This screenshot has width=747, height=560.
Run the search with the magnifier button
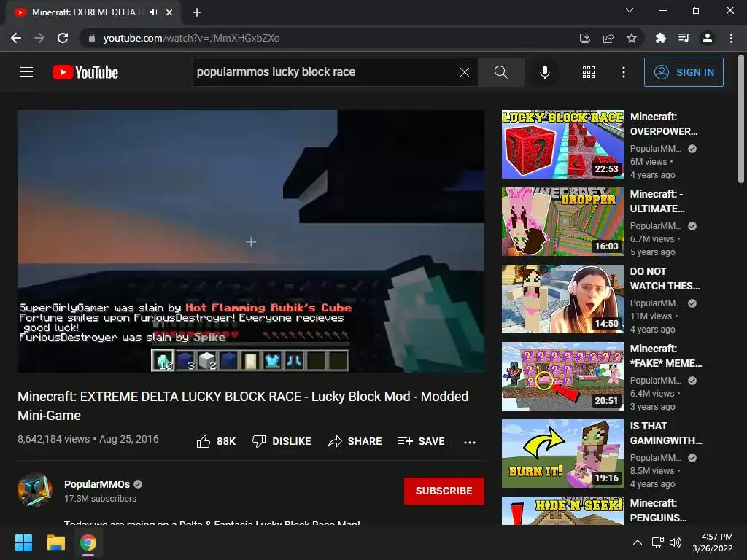point(500,72)
